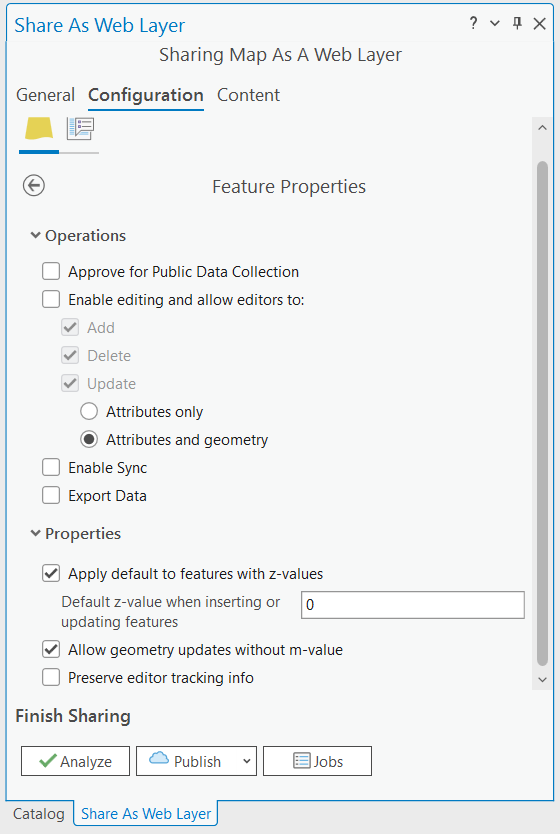The width and height of the screenshot is (560, 834).
Task: Click the default z-value input field
Action: click(413, 605)
